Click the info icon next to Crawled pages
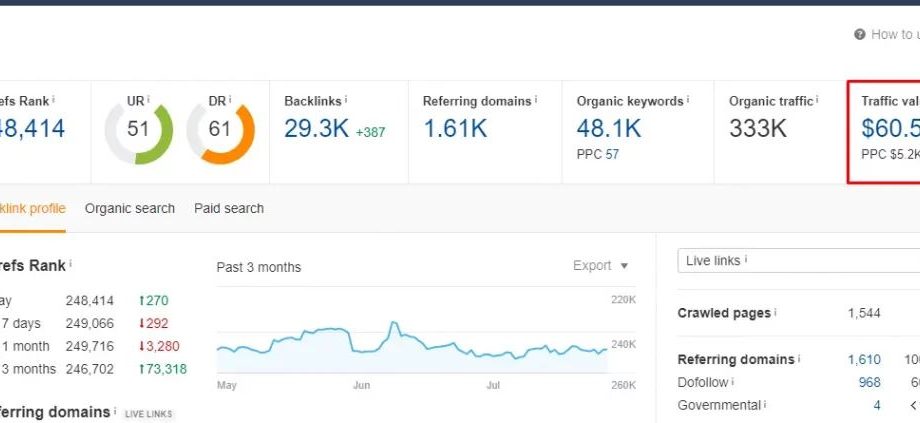 click(x=776, y=313)
